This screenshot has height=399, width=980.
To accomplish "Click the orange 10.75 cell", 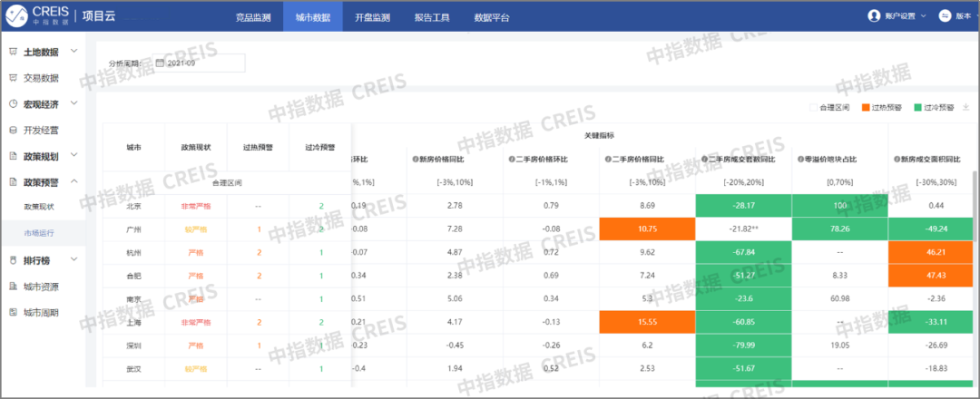I will [647, 229].
